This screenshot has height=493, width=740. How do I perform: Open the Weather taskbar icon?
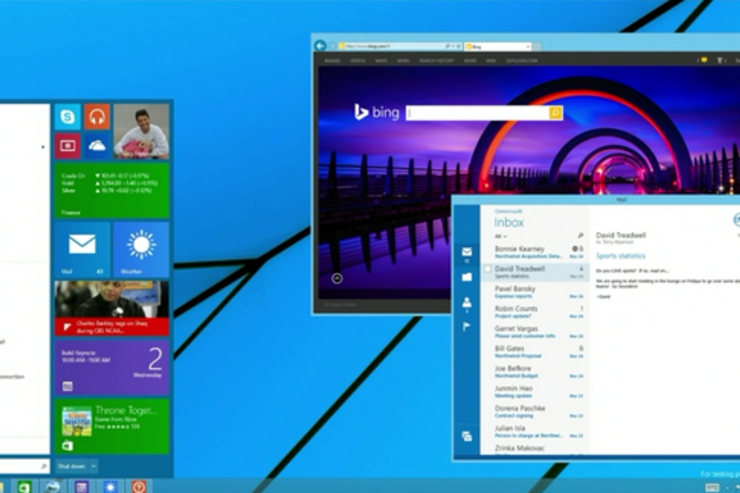tap(110, 486)
